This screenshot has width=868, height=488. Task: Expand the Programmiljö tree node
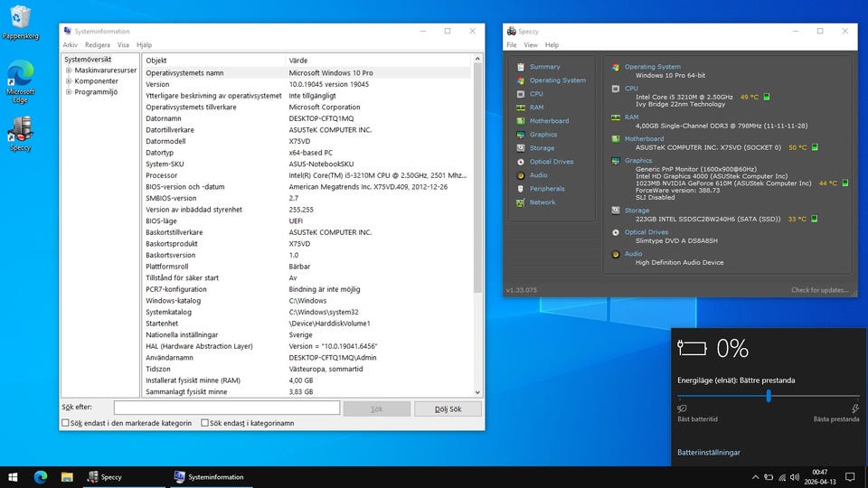(x=69, y=92)
